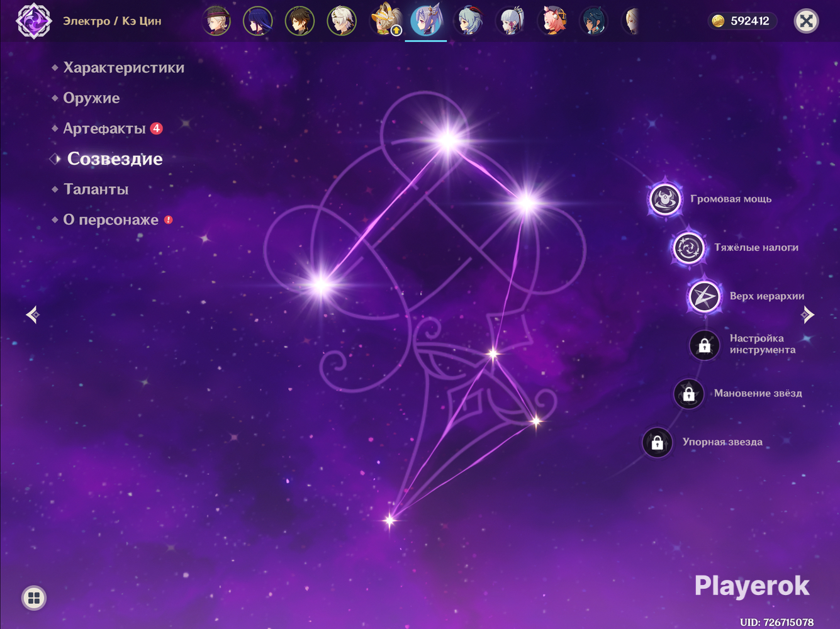The height and width of the screenshot is (629, 840).
Task: Open the Верх иерархии constellation node icon
Action: click(704, 296)
